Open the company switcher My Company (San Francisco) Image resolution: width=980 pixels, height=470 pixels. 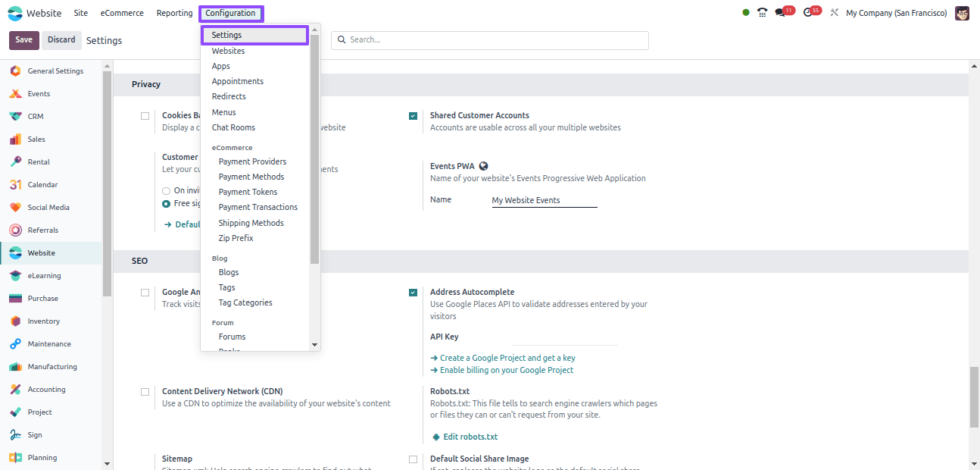[896, 13]
